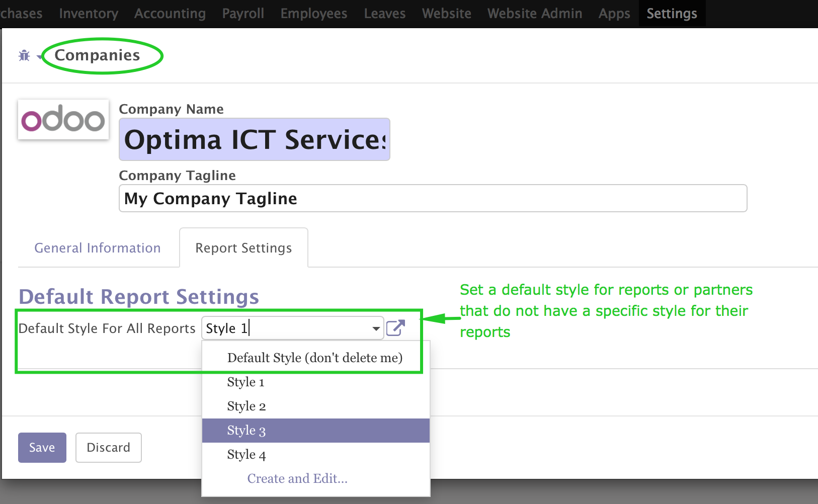Select Style 2 from the dropdown list
This screenshot has width=818, height=504.
(315, 406)
